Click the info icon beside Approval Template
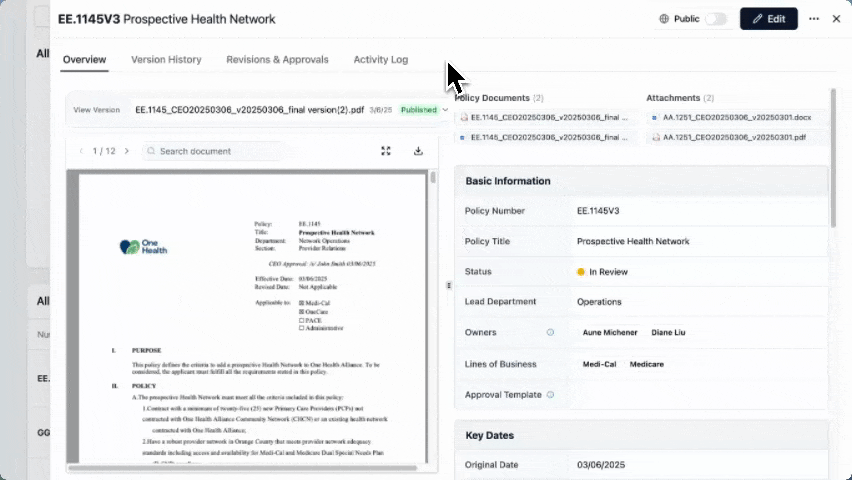The width and height of the screenshot is (852, 480). point(550,395)
